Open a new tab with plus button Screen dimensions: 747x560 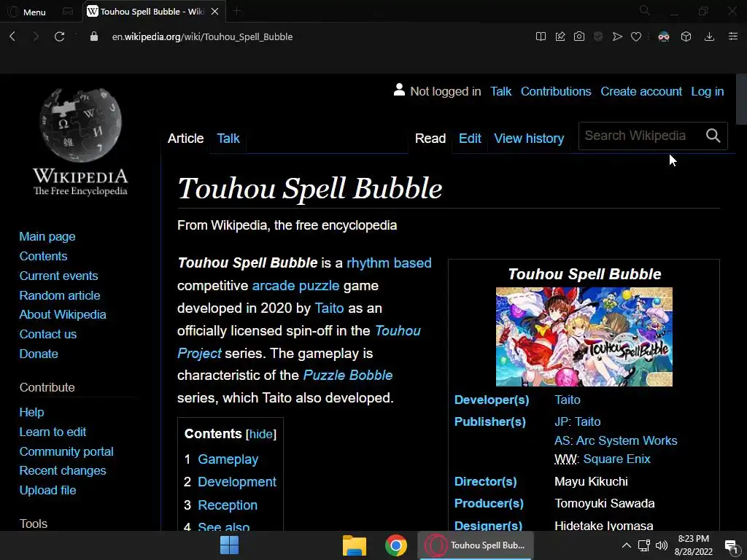[x=237, y=11]
